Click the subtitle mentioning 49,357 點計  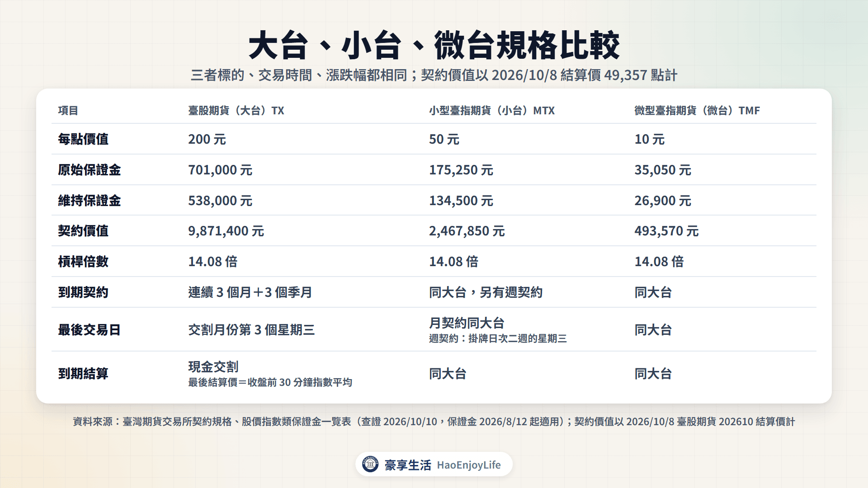[x=434, y=75]
